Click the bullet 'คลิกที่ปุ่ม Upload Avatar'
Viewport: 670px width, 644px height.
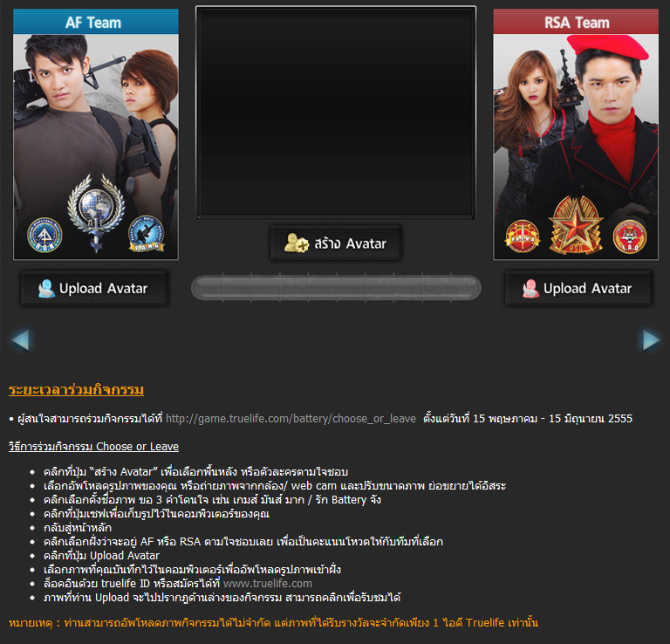pyautogui.click(x=101, y=556)
